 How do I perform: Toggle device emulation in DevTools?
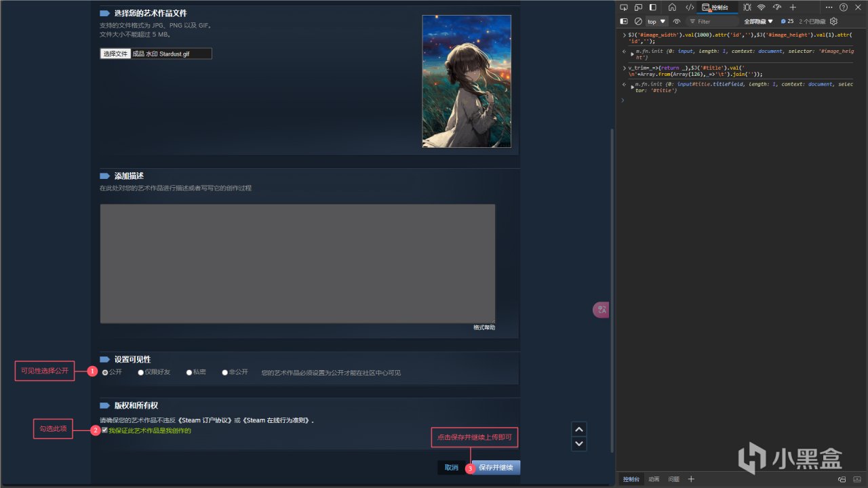(x=637, y=7)
